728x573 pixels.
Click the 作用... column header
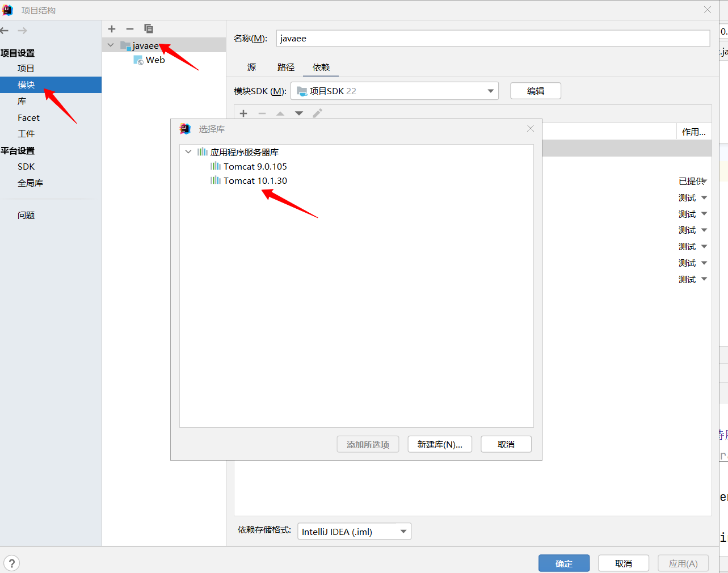pos(694,132)
